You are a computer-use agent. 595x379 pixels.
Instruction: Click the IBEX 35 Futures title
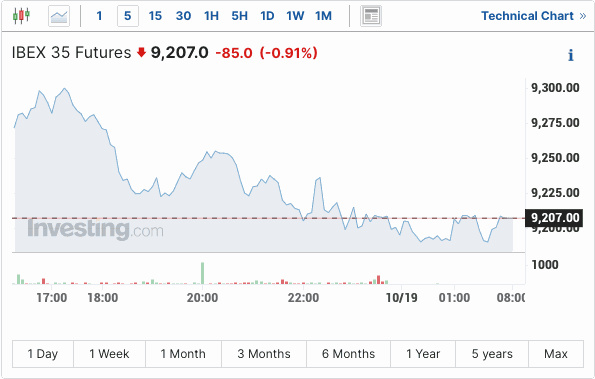(71, 52)
